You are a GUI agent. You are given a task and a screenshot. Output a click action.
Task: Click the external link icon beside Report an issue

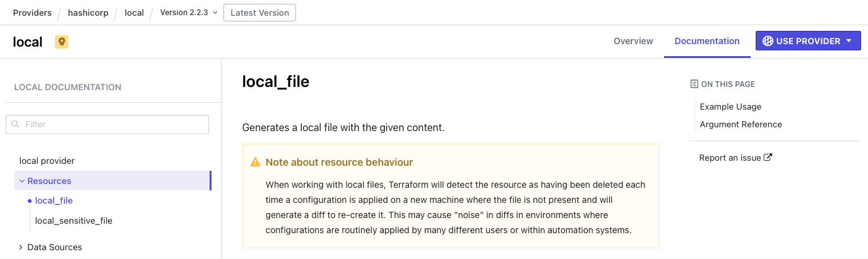pos(768,158)
